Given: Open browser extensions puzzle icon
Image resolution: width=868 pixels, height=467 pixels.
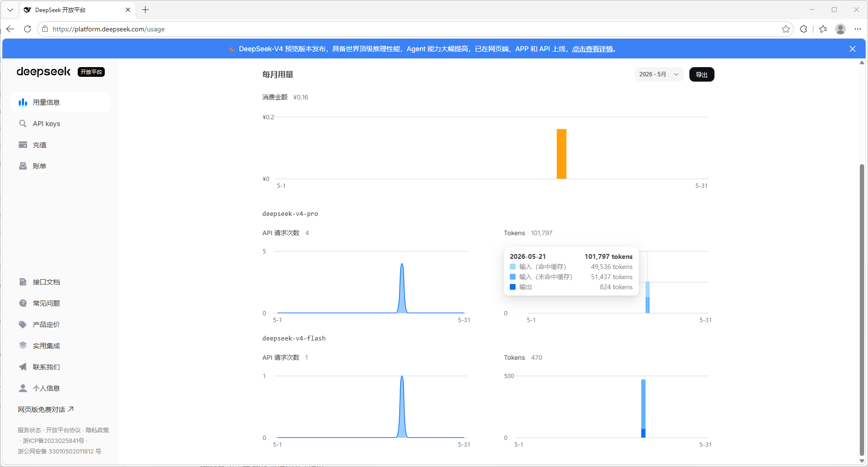Looking at the screenshot, I should (803, 29).
